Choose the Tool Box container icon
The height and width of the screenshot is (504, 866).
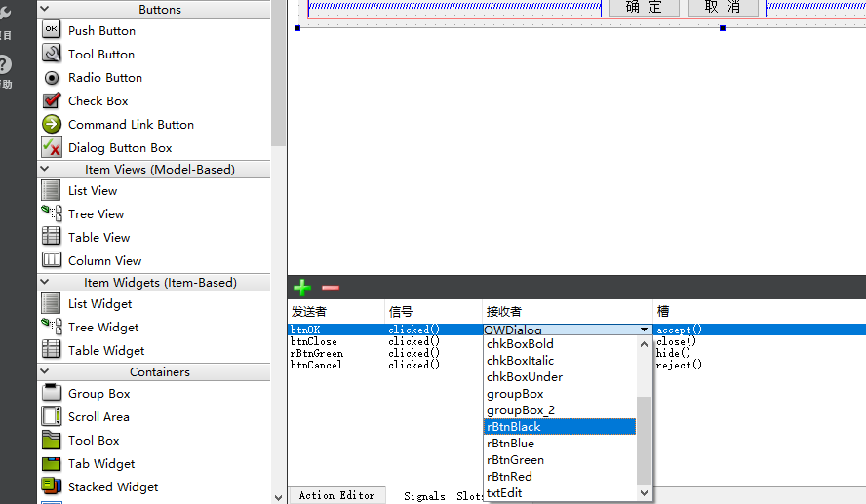[52, 440]
